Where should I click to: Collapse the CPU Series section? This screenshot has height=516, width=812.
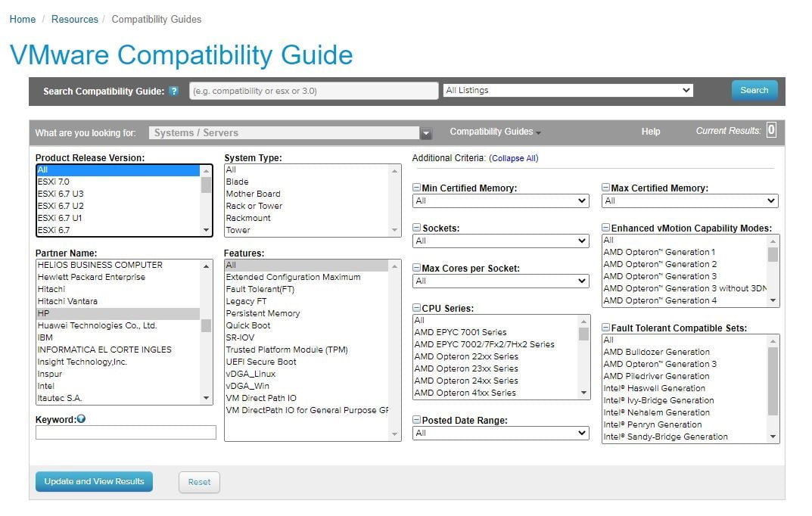click(x=416, y=307)
